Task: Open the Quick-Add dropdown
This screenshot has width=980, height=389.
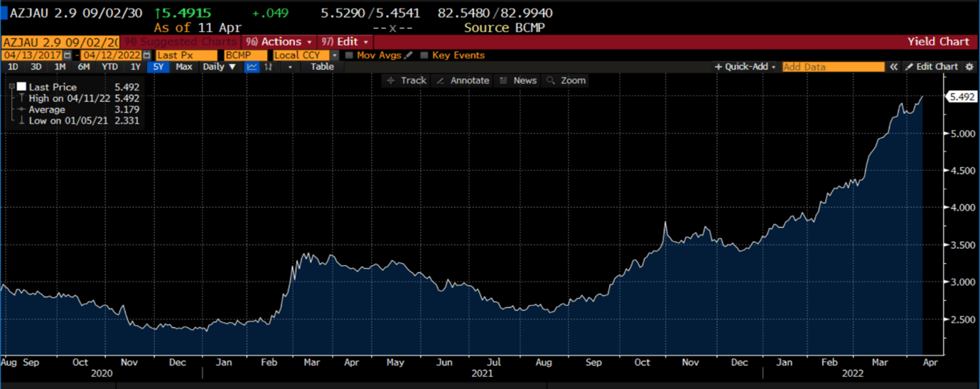Action: click(x=745, y=67)
